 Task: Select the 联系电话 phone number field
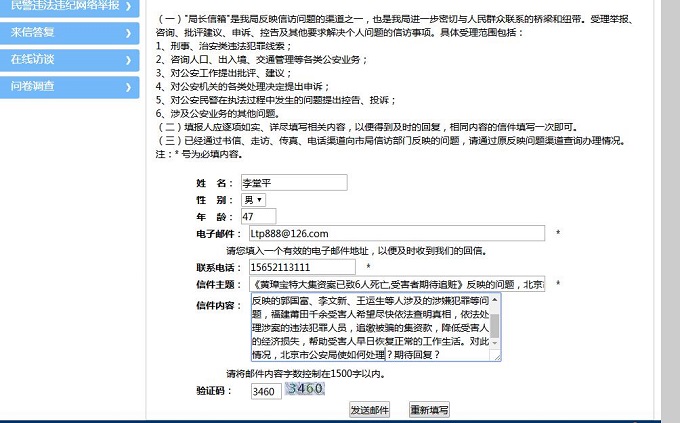click(301, 267)
